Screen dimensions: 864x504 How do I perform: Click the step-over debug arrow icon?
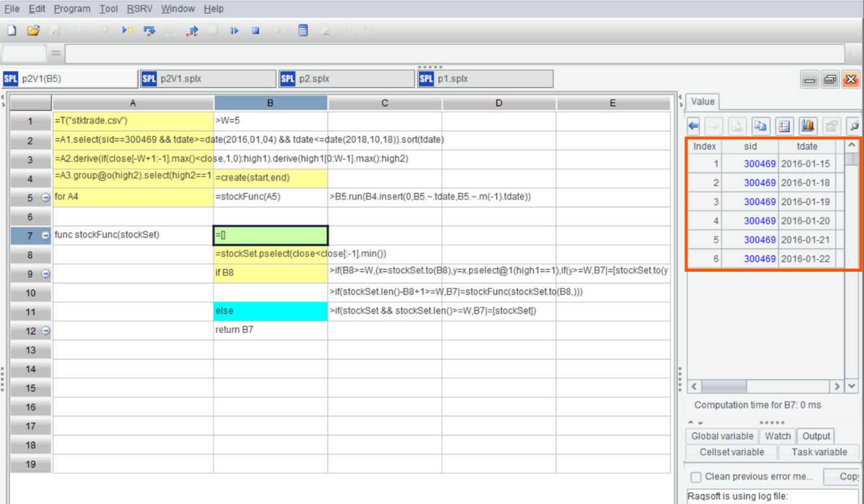[149, 31]
